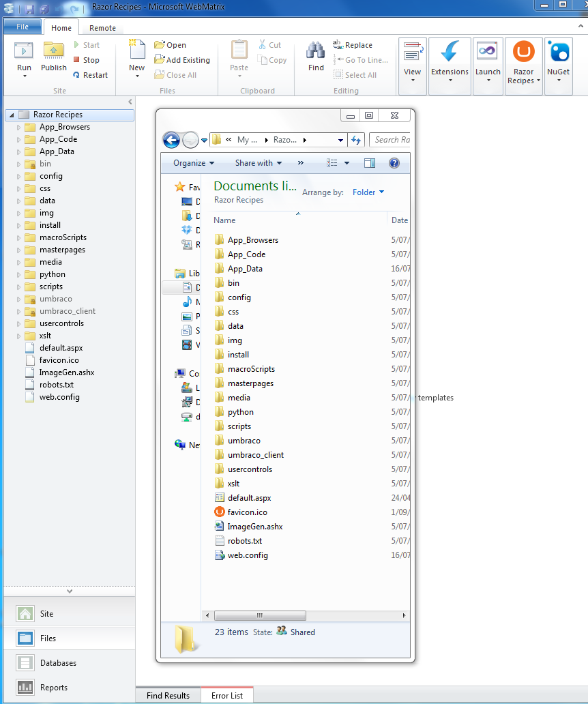Click the View ribbon icon

412,51
